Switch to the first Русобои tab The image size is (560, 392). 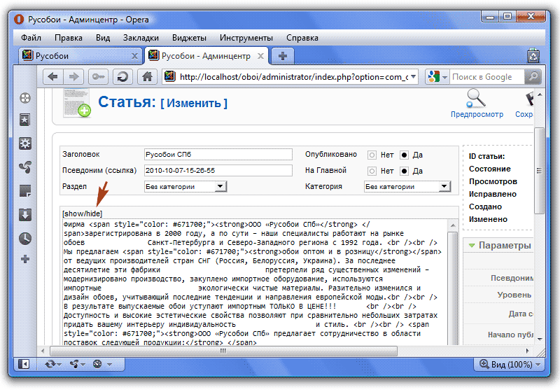76,56
